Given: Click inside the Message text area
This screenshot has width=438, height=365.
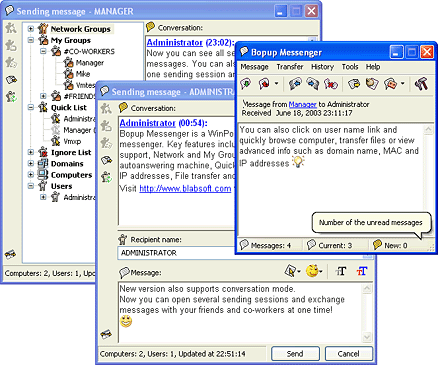Looking at the screenshot, I should 240,312.
